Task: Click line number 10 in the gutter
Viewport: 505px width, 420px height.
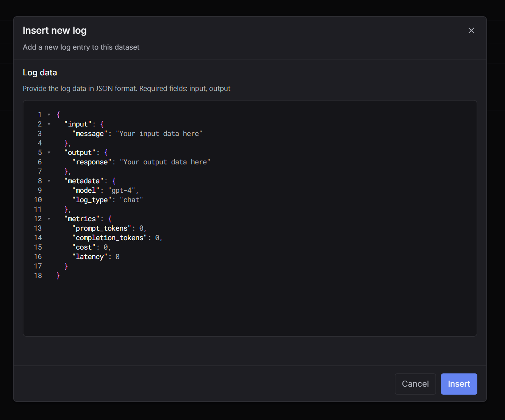Action: tap(38, 200)
